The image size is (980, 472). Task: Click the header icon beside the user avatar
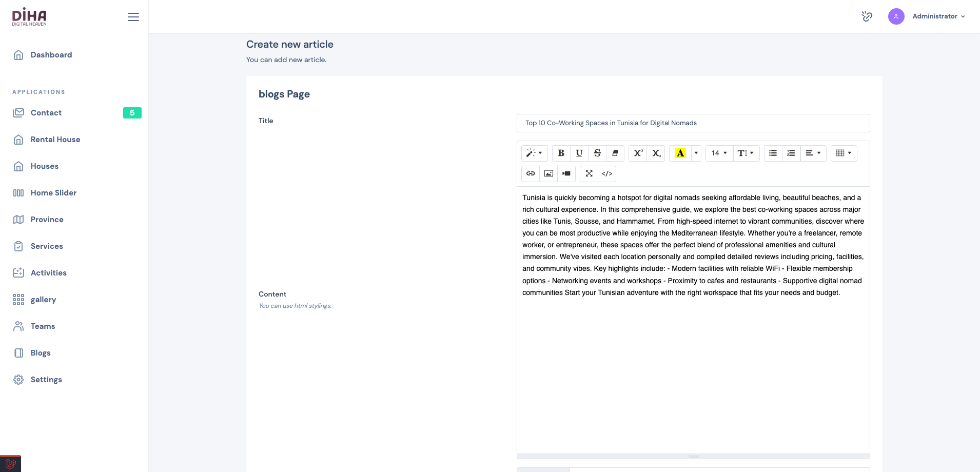click(867, 16)
